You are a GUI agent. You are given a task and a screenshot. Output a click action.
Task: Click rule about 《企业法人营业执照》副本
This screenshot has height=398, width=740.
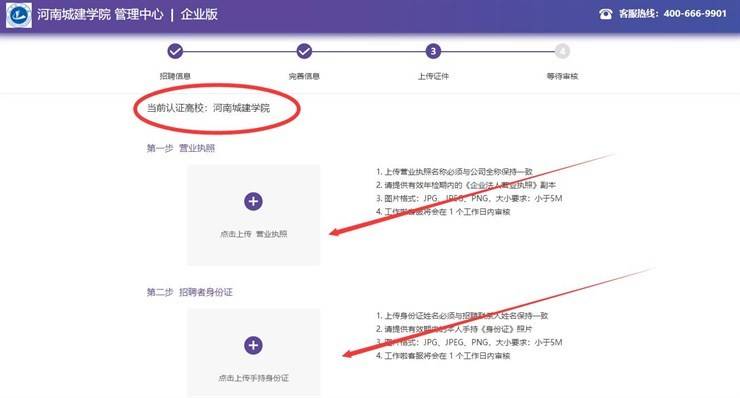(466, 185)
